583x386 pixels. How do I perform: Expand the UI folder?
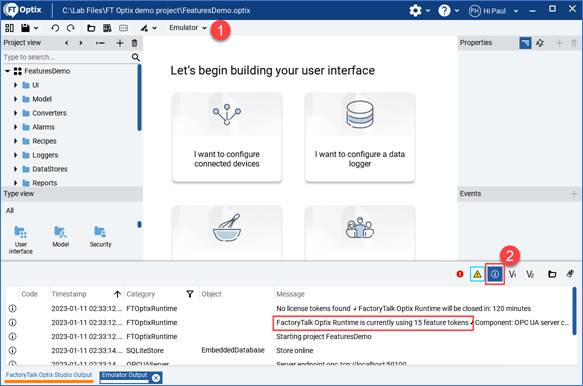tap(15, 85)
